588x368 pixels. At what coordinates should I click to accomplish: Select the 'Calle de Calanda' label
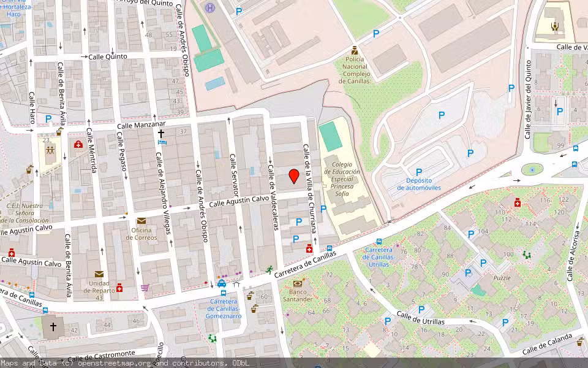pyautogui.click(x=547, y=344)
